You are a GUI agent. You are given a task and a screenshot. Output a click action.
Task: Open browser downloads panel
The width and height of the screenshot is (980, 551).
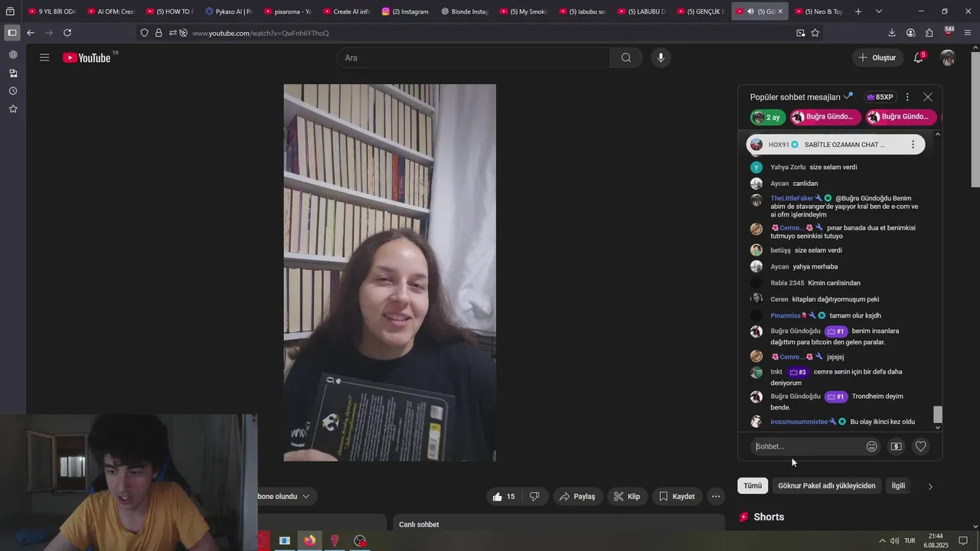point(892,33)
